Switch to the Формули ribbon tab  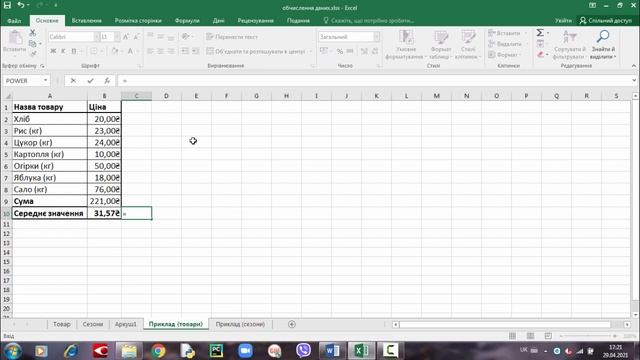187,20
